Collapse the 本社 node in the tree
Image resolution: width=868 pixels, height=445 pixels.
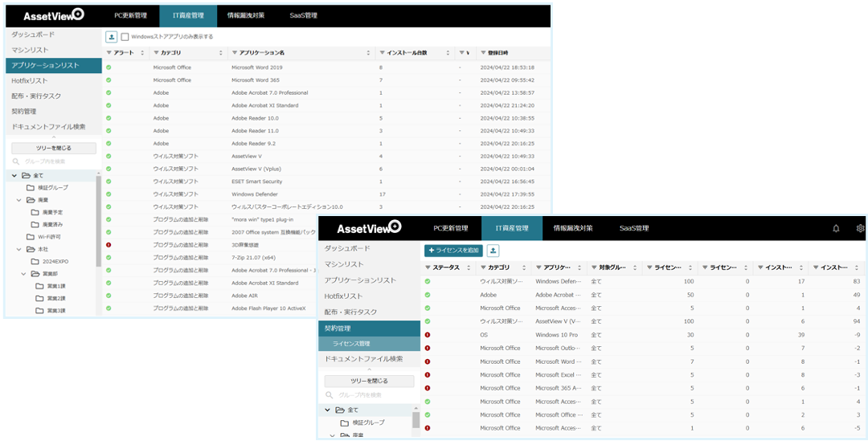[18, 249]
